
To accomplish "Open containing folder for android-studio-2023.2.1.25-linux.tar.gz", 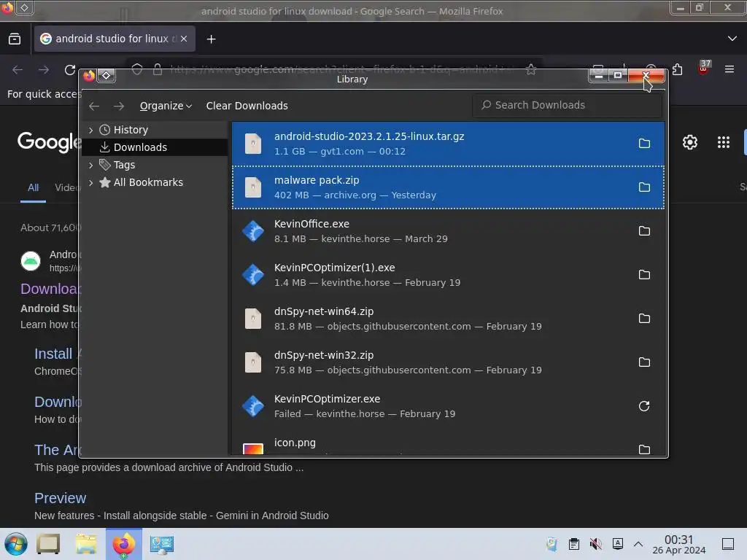I will tap(644, 144).
